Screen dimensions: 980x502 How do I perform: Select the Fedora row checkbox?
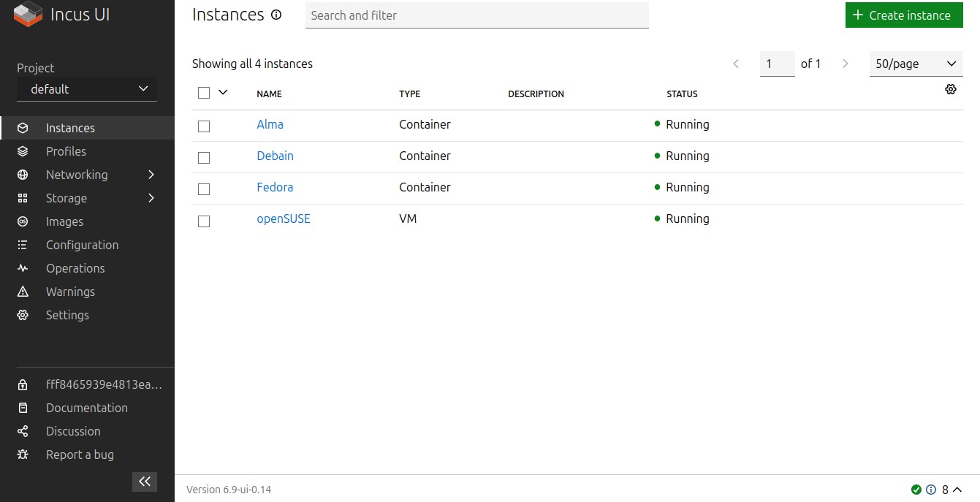pos(204,189)
